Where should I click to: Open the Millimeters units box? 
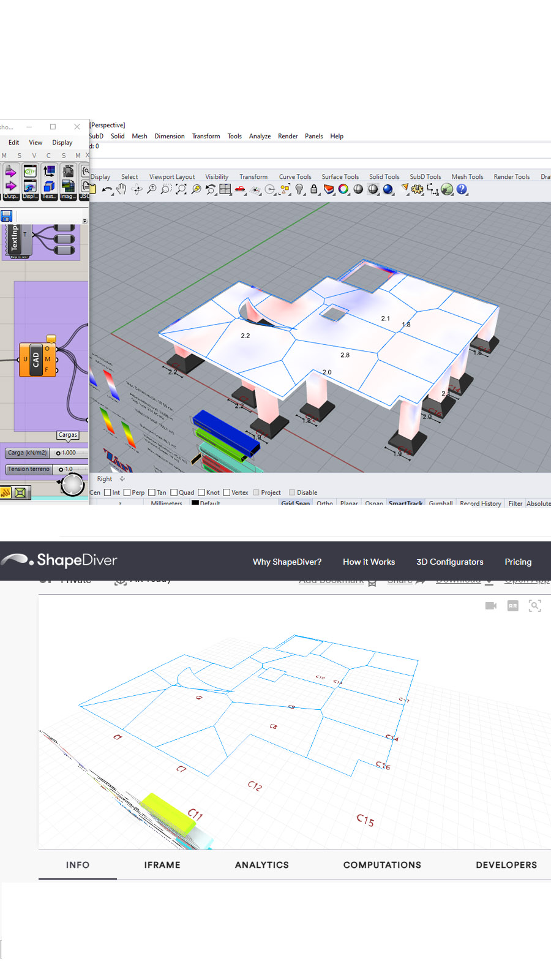point(167,503)
